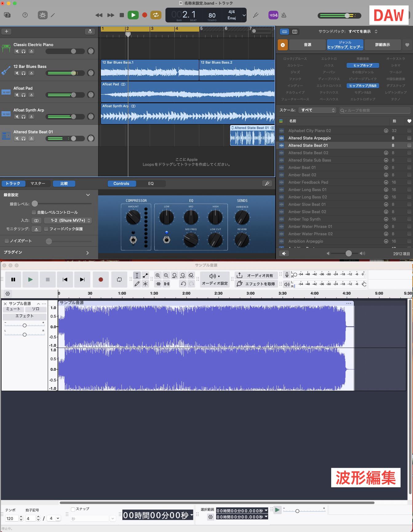Enable the ノイズゲート checkbox
The height and width of the screenshot is (532, 413).
(7, 241)
